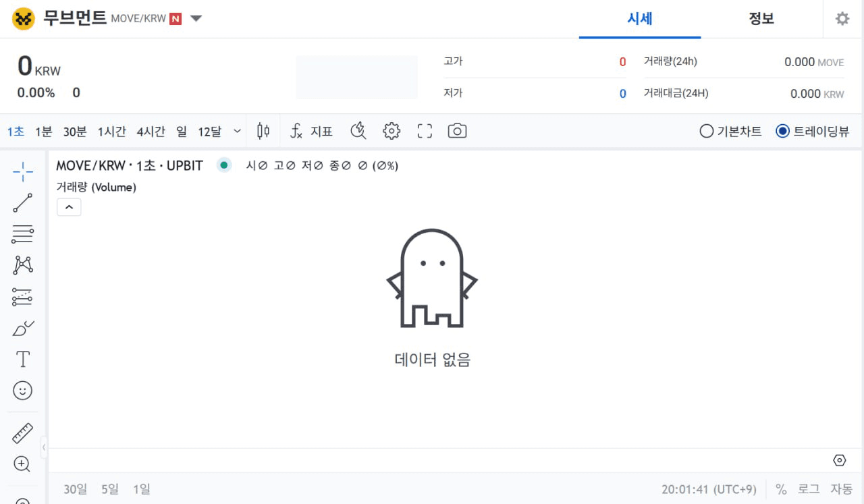Click the Movement coin logo icon
This screenshot has width=864, height=504.
click(24, 19)
